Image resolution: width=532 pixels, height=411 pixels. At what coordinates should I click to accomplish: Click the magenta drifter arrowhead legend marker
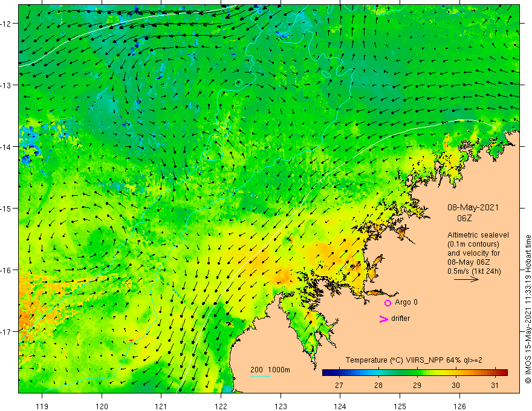pos(383,319)
